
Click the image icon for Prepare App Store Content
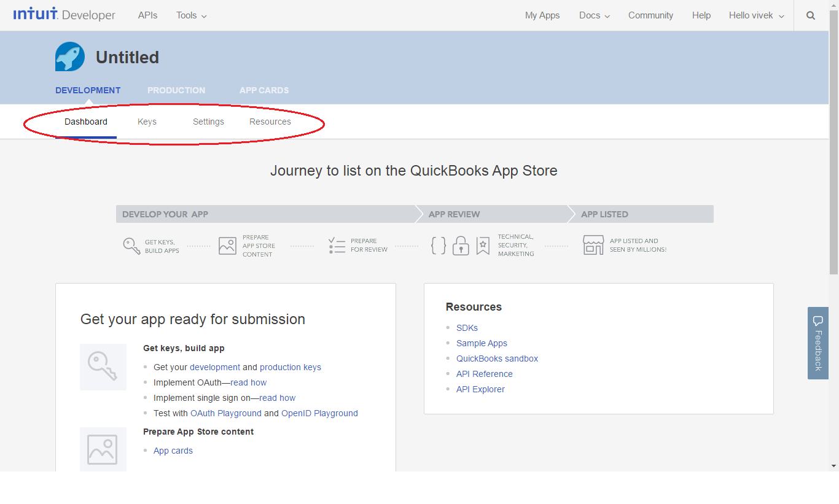click(227, 246)
